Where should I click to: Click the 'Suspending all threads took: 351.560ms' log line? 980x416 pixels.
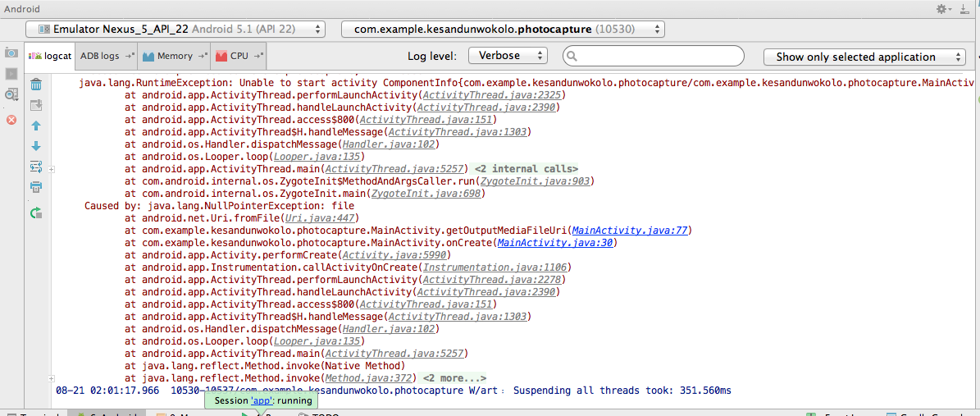(x=622, y=391)
